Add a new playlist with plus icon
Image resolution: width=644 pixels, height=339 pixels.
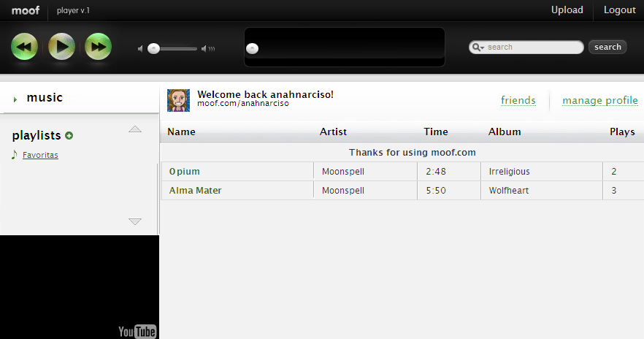[69, 135]
